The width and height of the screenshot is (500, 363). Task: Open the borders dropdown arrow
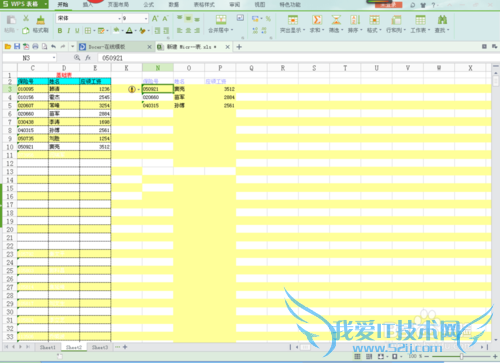[94, 31]
